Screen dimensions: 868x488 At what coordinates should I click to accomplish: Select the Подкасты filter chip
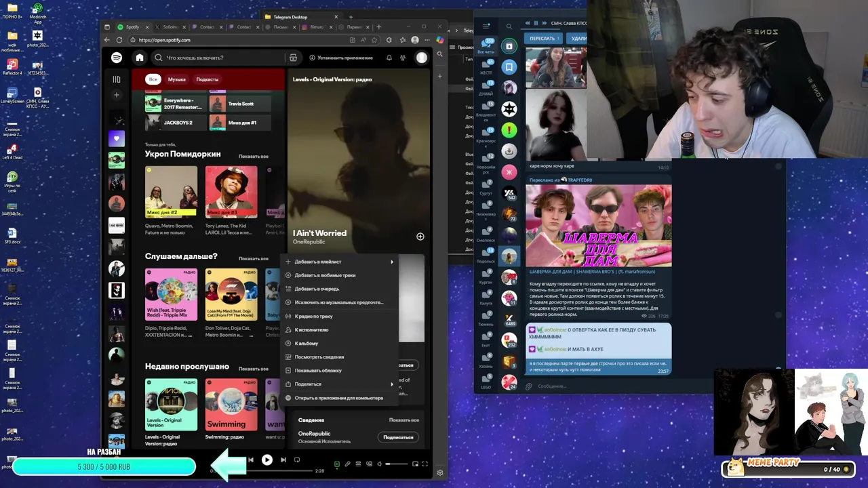208,79
